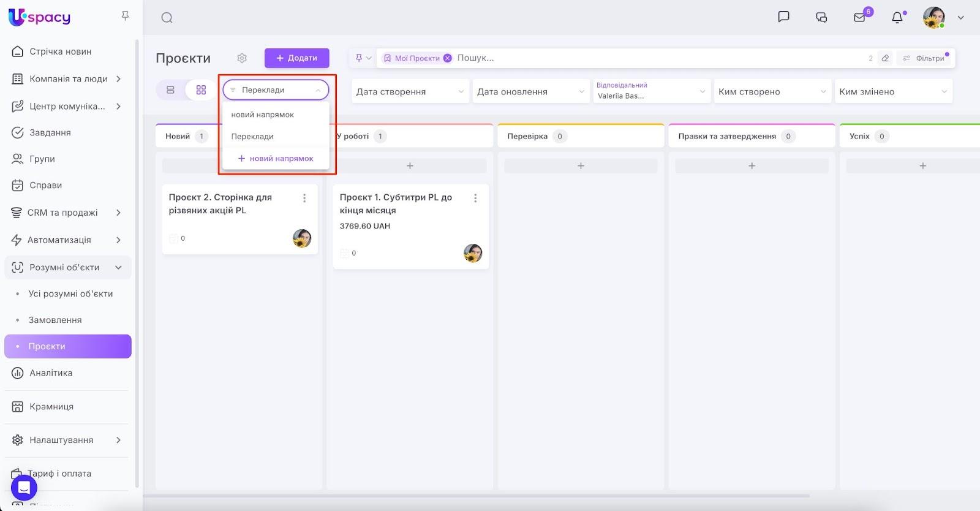Viewport: 980px width, 511px height.
Task: Expand Автоматизація submenu arrow
Action: (118, 240)
